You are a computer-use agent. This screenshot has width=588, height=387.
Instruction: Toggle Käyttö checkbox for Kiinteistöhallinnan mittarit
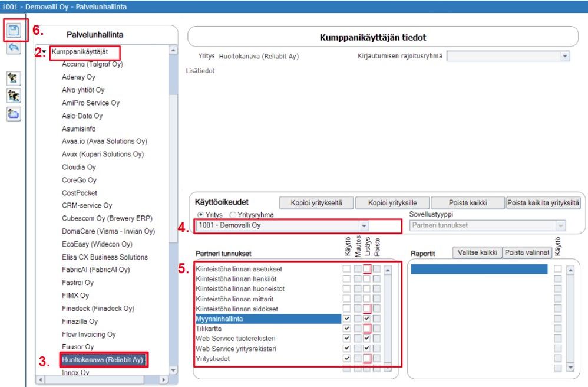tap(346, 299)
